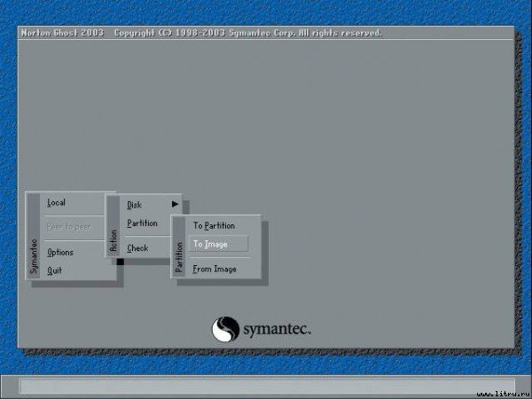Click the symantec wordmark text
532x399 pixels.
pos(277,330)
